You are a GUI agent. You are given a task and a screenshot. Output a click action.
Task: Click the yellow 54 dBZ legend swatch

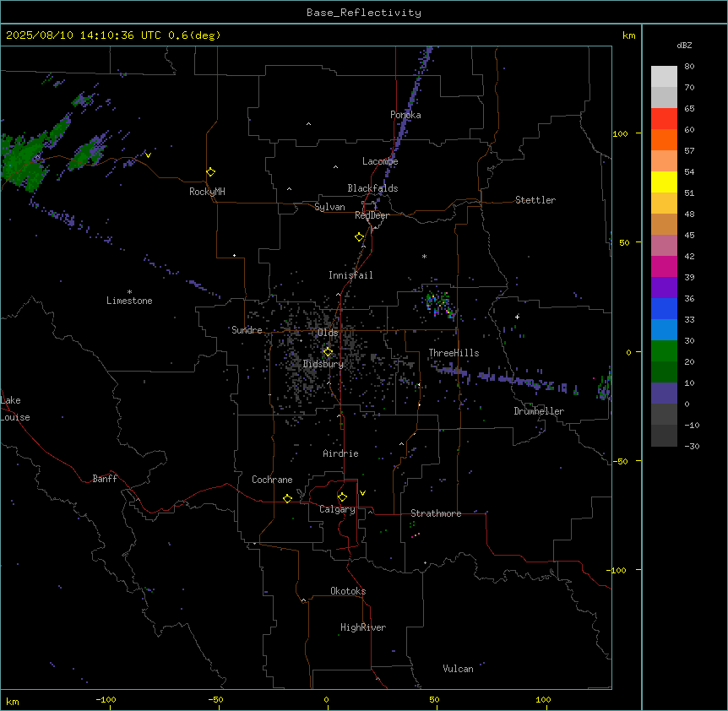[x=664, y=182]
